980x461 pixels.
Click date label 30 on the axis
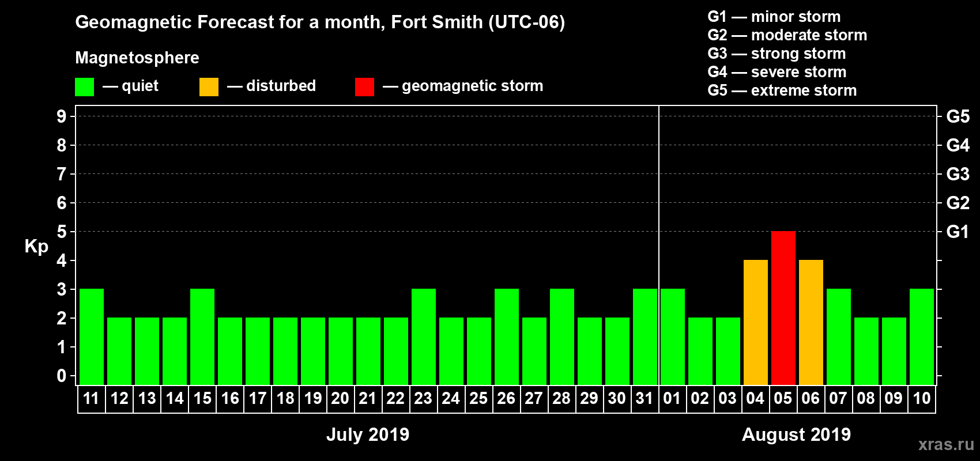(x=617, y=399)
